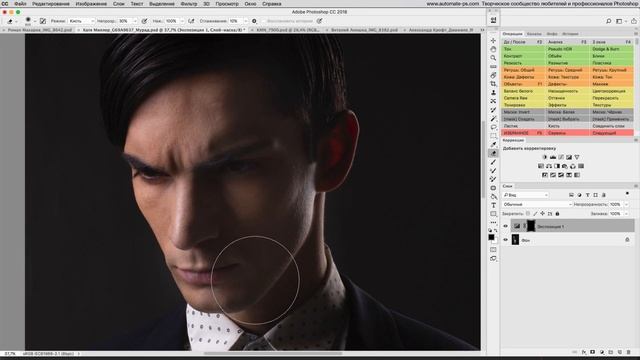Open the Файл menu

[x=20, y=4]
